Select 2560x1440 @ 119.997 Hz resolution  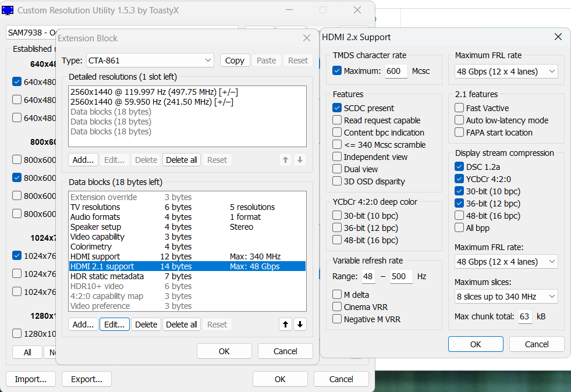point(187,92)
